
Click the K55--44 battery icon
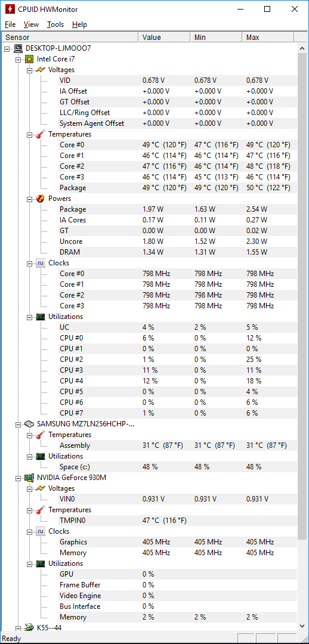[29, 627]
